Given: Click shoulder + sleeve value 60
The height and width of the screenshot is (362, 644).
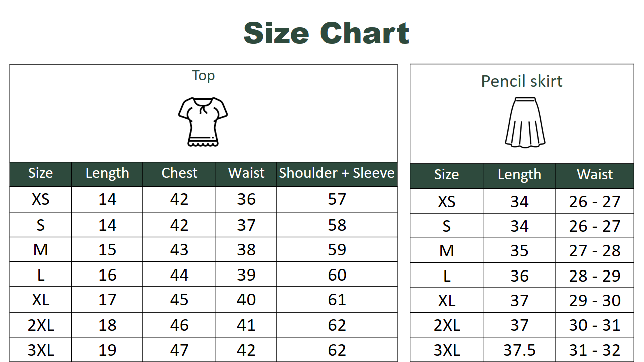Looking at the screenshot, I should 337,275.
